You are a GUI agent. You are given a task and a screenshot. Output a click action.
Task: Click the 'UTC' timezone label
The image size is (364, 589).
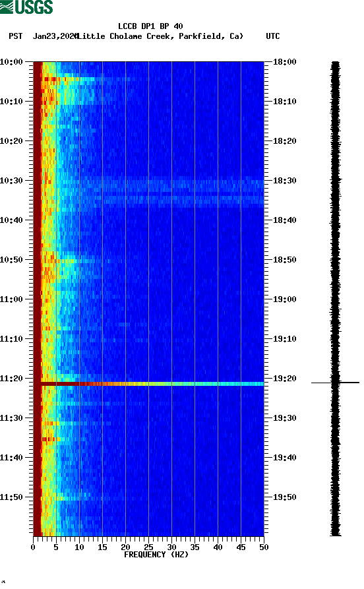[273, 36]
